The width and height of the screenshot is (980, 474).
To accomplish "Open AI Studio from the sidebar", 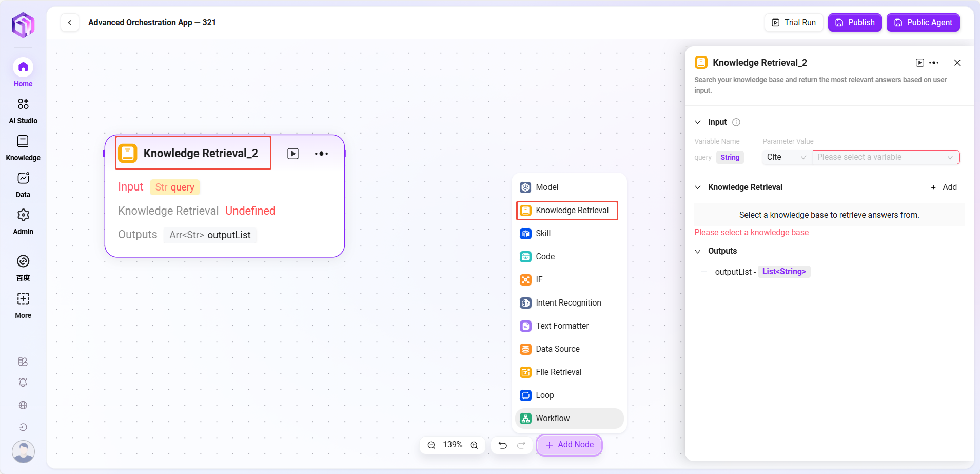I will [x=23, y=110].
